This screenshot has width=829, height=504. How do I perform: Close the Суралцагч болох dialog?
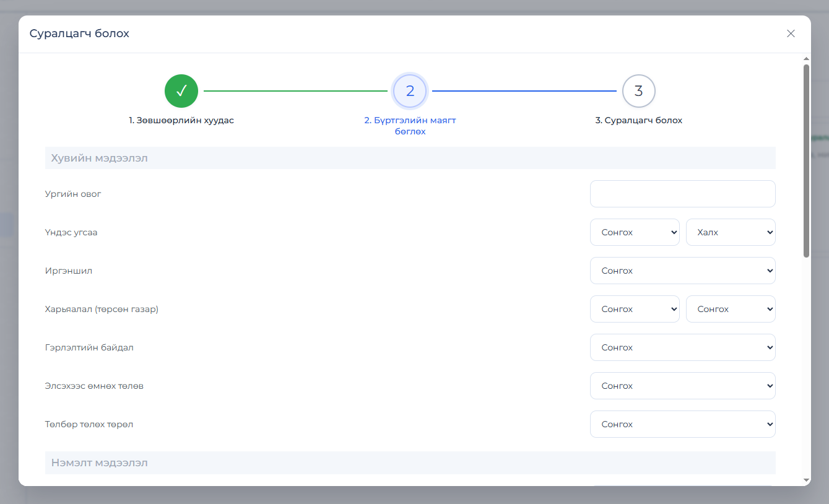(791, 33)
